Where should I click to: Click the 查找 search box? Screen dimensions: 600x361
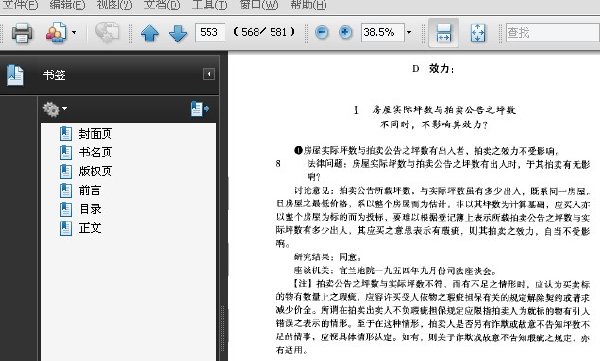pyautogui.click(x=553, y=33)
